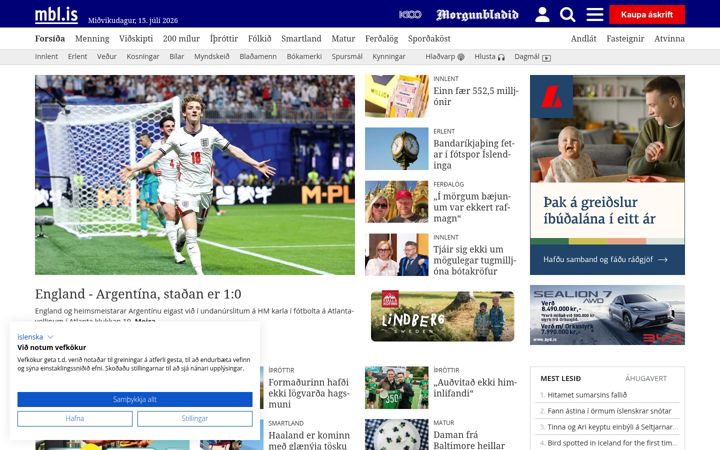Open the England footballer main photo
720x450 pixels.
pos(195,175)
